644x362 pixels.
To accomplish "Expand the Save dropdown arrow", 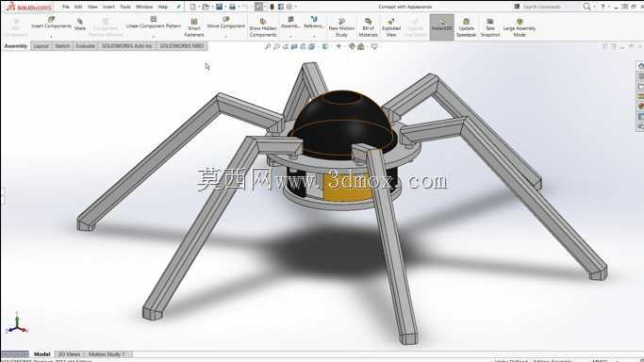I will (x=225, y=7).
